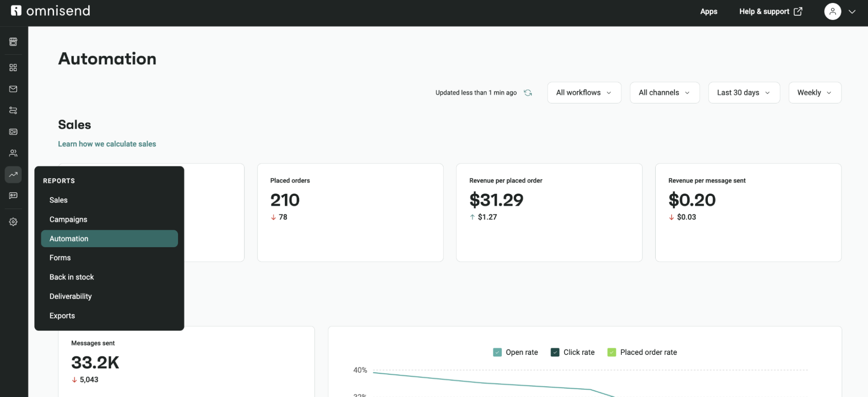Switch to the Campaigns report
868x397 pixels.
(68, 219)
